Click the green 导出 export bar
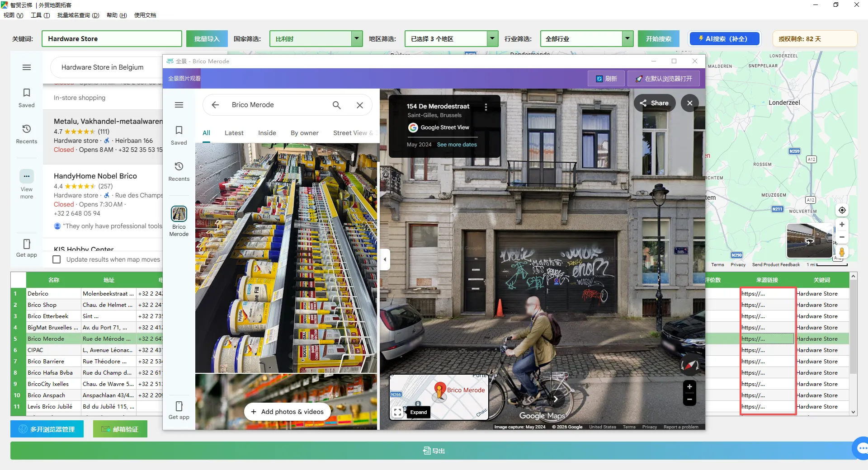This screenshot has height=470, width=868. point(434,451)
